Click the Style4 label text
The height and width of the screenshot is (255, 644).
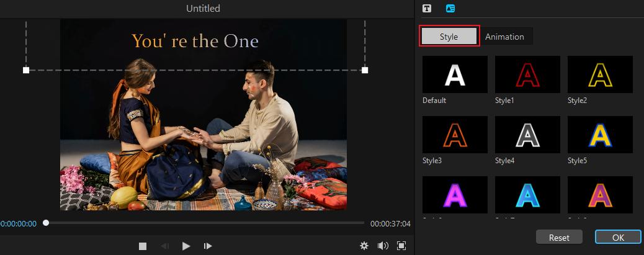[x=505, y=161]
